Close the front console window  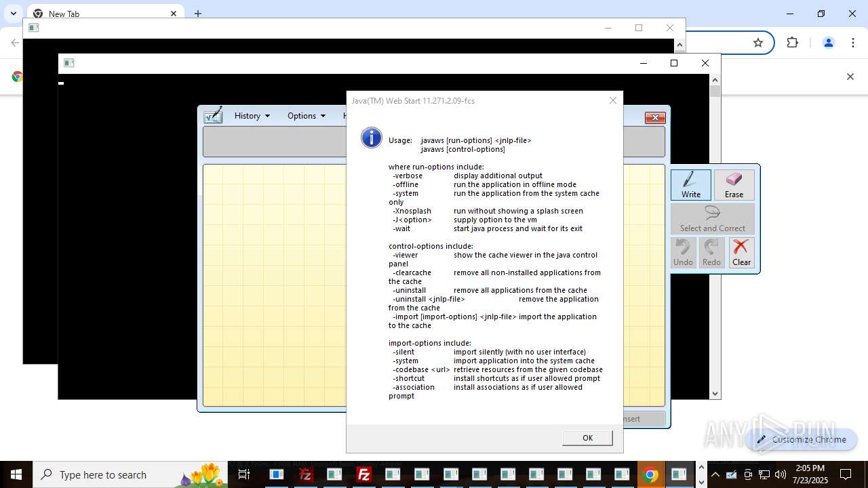pyautogui.click(x=705, y=63)
